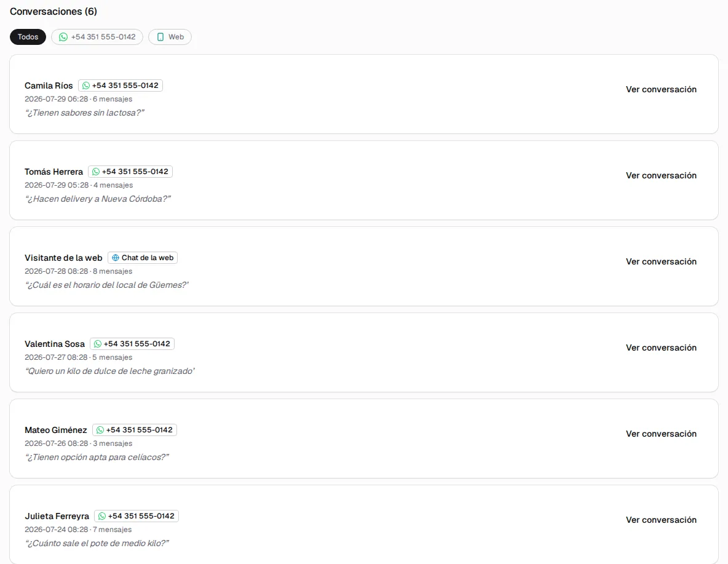Click globe icon on Chat de la web badge
Viewport: 728px width, 564px height.
(x=116, y=258)
